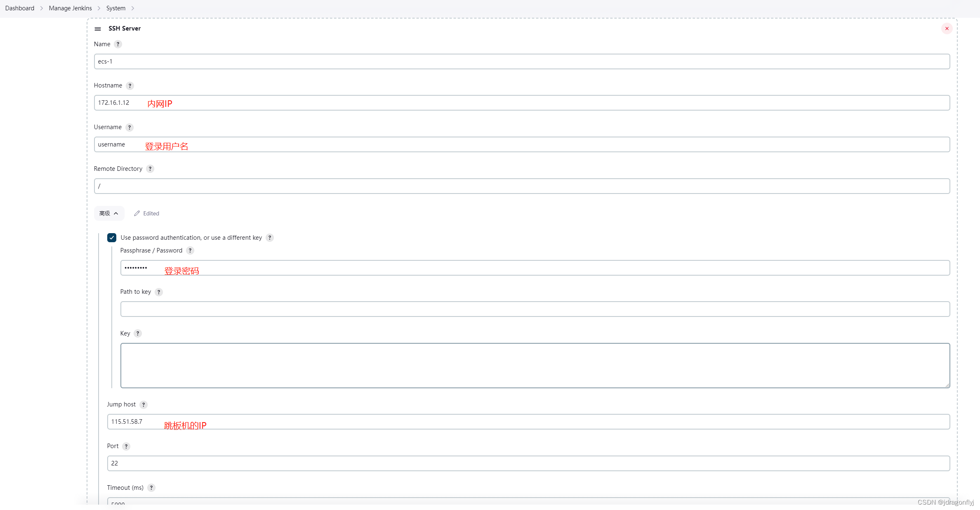
Task: Remove SSH Server with red X
Action: (947, 28)
